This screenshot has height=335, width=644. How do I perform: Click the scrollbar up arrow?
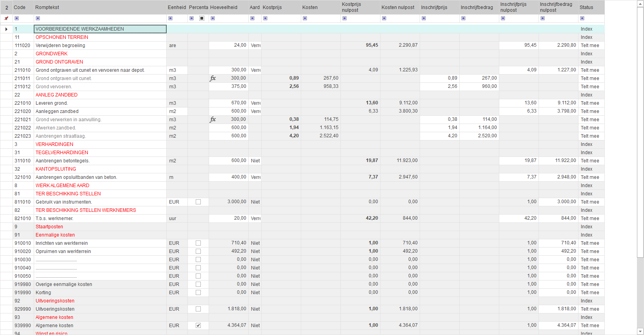coord(640,3)
